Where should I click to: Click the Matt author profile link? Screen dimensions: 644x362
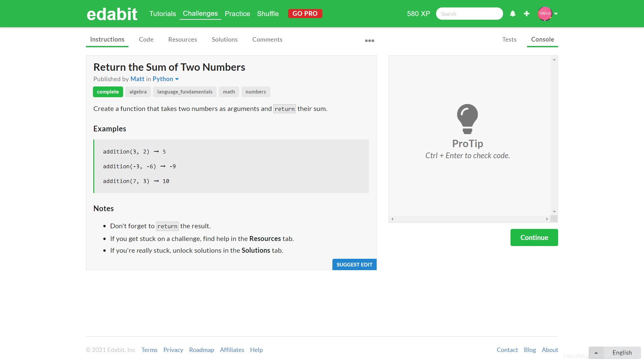[137, 79]
